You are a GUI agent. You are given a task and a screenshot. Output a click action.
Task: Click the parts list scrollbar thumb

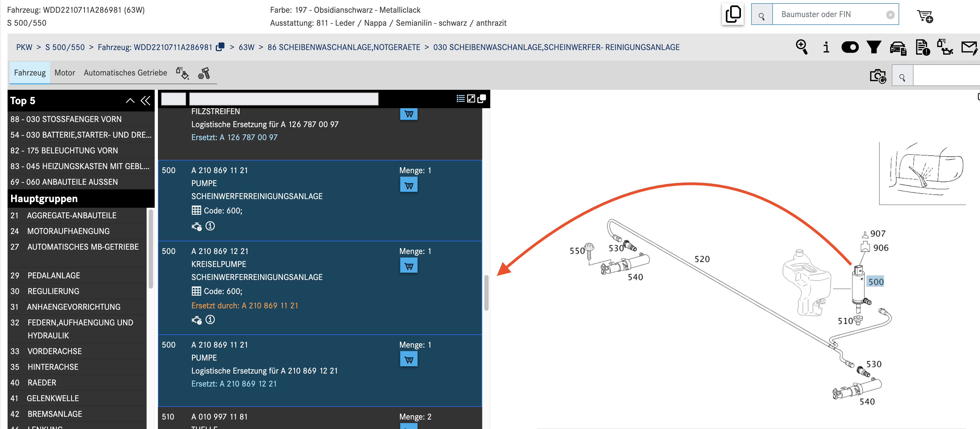click(x=486, y=293)
